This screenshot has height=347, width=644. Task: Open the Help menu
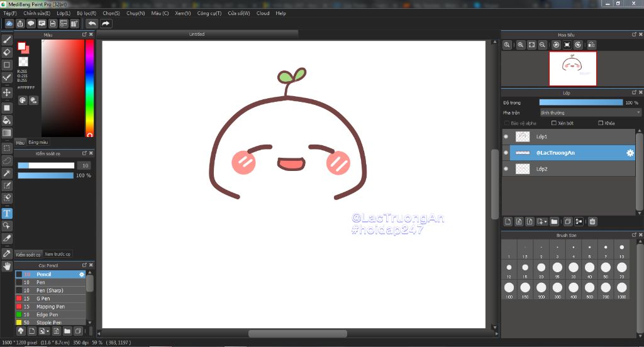[x=281, y=13]
